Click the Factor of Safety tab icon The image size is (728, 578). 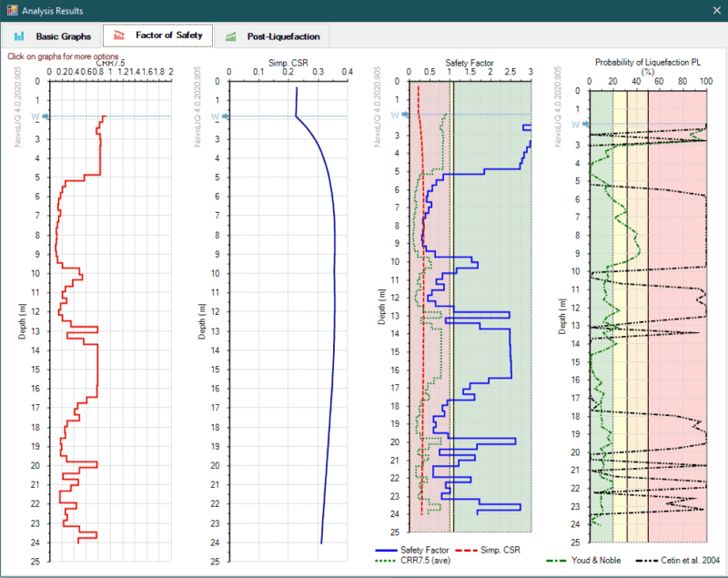click(119, 35)
